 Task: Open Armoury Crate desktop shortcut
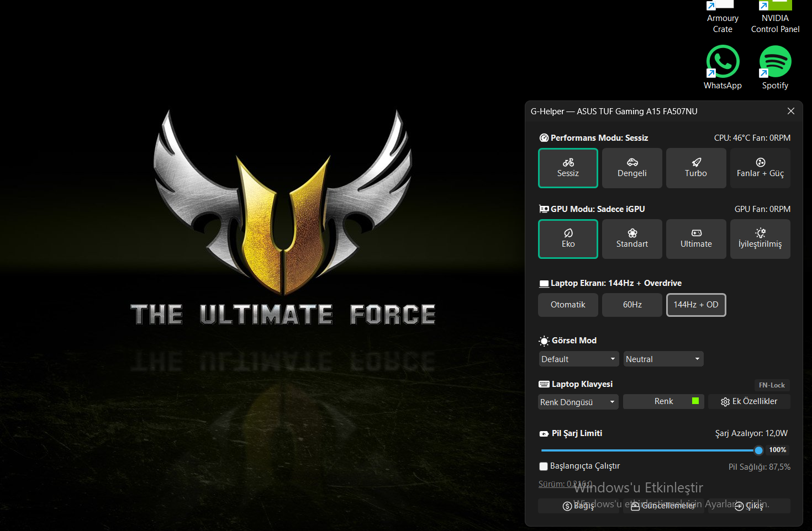[723, 17]
